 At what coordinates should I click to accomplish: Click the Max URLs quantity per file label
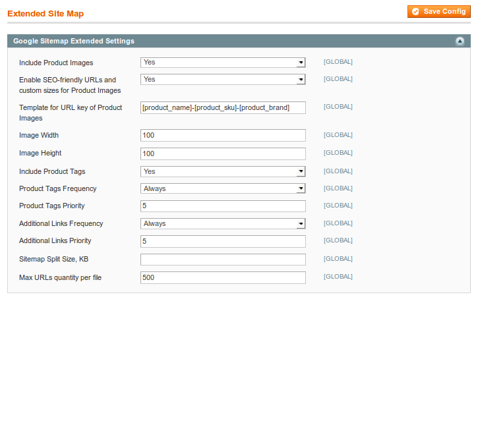click(x=61, y=278)
